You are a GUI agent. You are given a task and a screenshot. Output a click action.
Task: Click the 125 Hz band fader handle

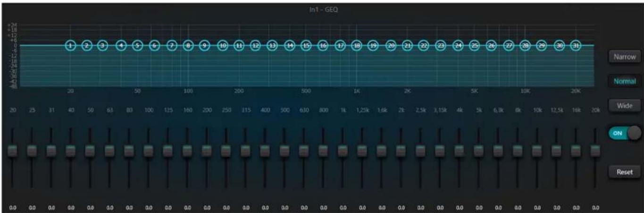point(168,151)
